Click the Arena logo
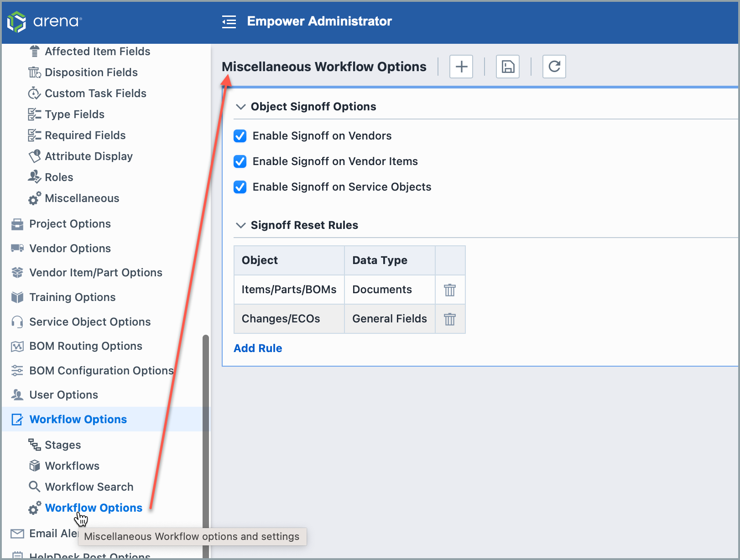 (x=44, y=21)
